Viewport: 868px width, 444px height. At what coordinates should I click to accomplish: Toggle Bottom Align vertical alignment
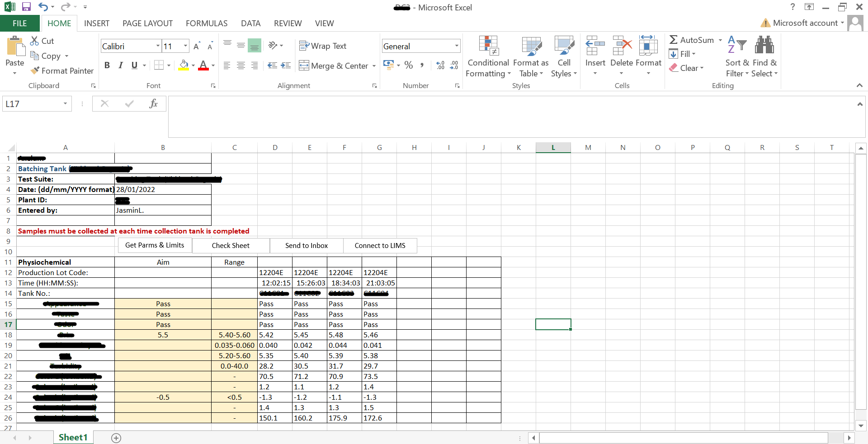pos(255,45)
